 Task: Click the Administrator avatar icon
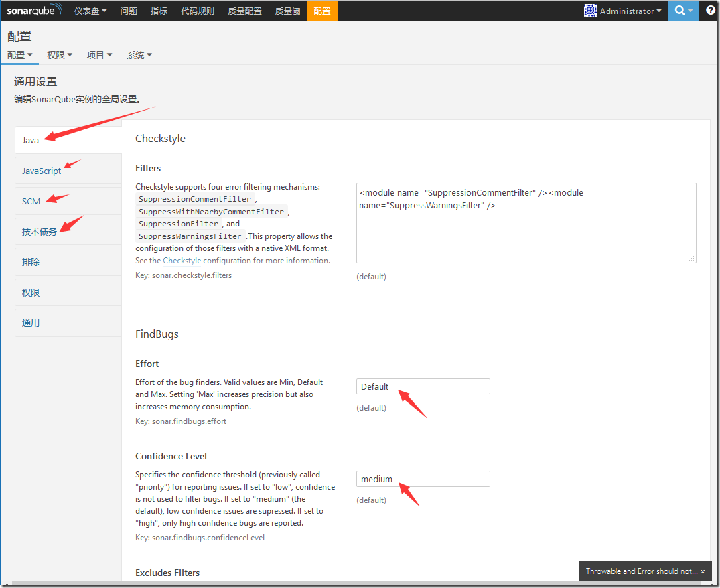[x=591, y=11]
